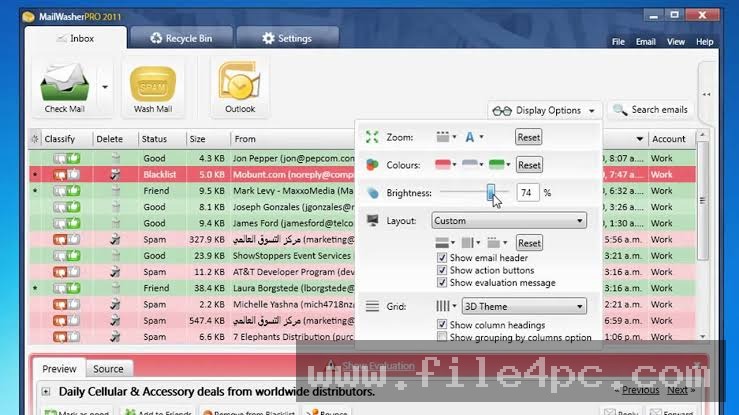Click the Wash Mail spam icon
Image resolution: width=739 pixels, height=415 pixels.
click(x=153, y=84)
